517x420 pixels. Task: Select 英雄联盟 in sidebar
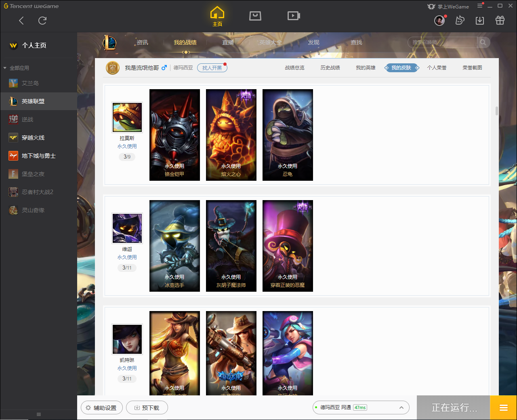click(x=39, y=101)
